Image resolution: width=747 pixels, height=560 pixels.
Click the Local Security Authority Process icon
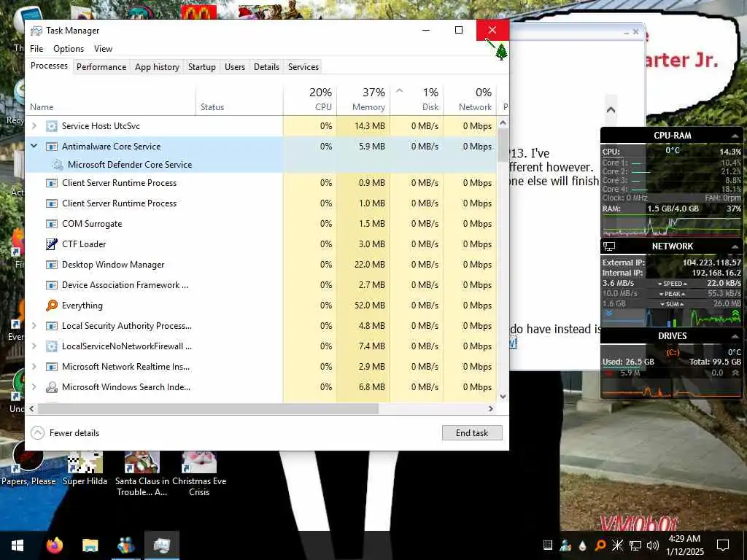[52, 326]
